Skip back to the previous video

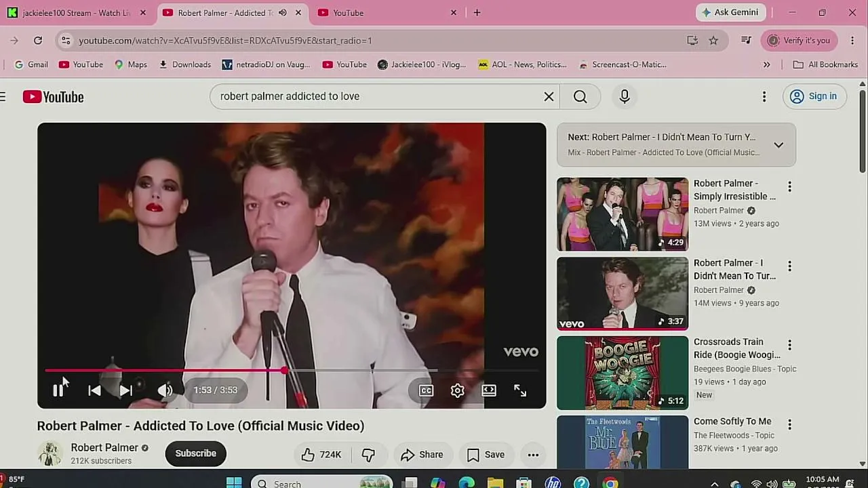click(94, 390)
